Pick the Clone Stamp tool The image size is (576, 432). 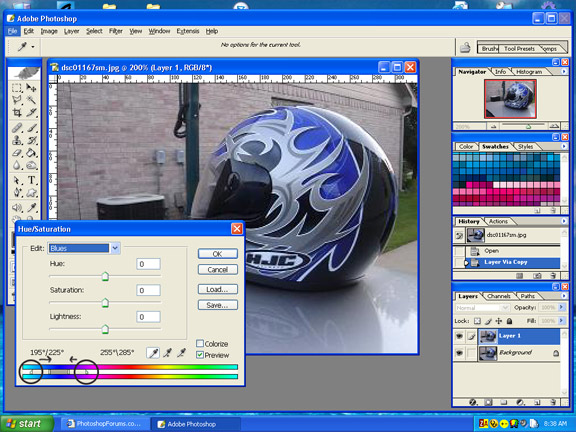[x=17, y=140]
